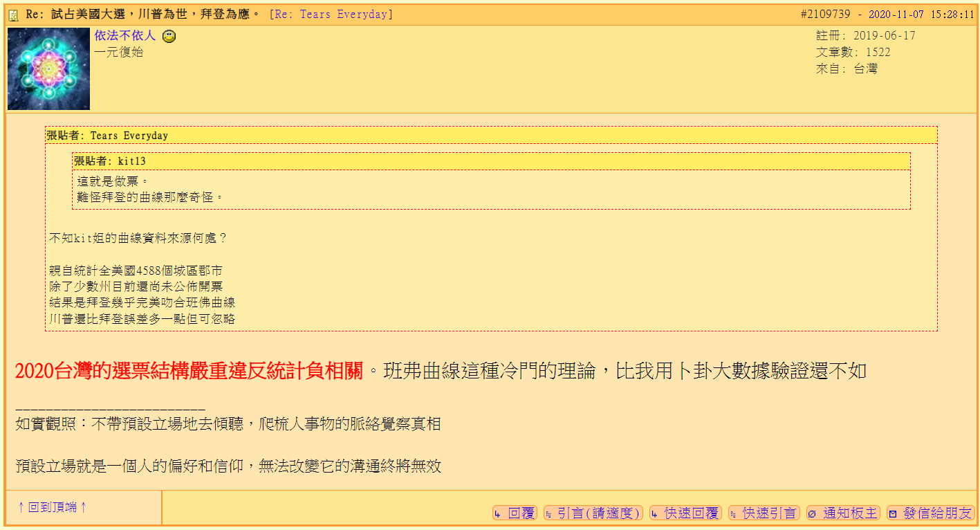Click the arrow icon on 快速回覆 button
The height and width of the screenshot is (530, 980).
[655, 513]
